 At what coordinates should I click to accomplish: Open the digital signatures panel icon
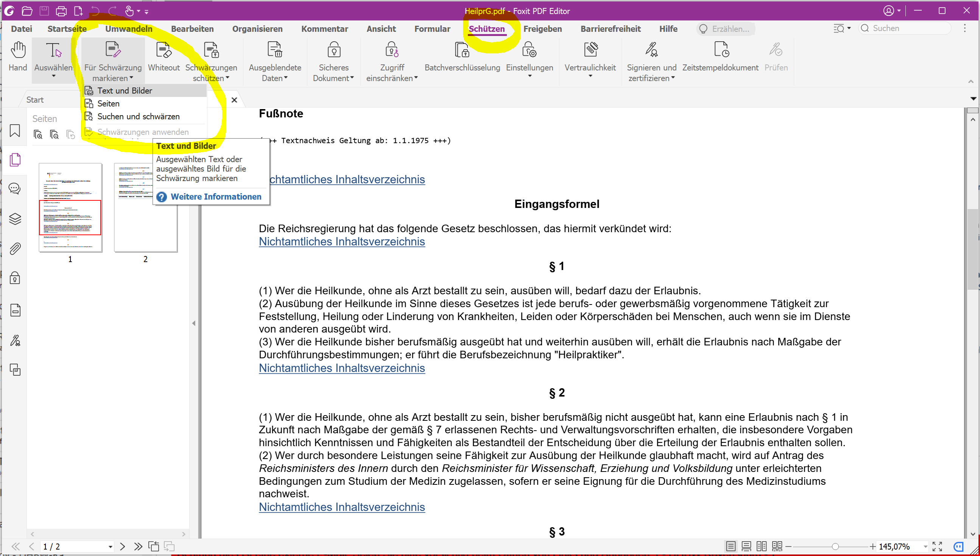(x=15, y=340)
